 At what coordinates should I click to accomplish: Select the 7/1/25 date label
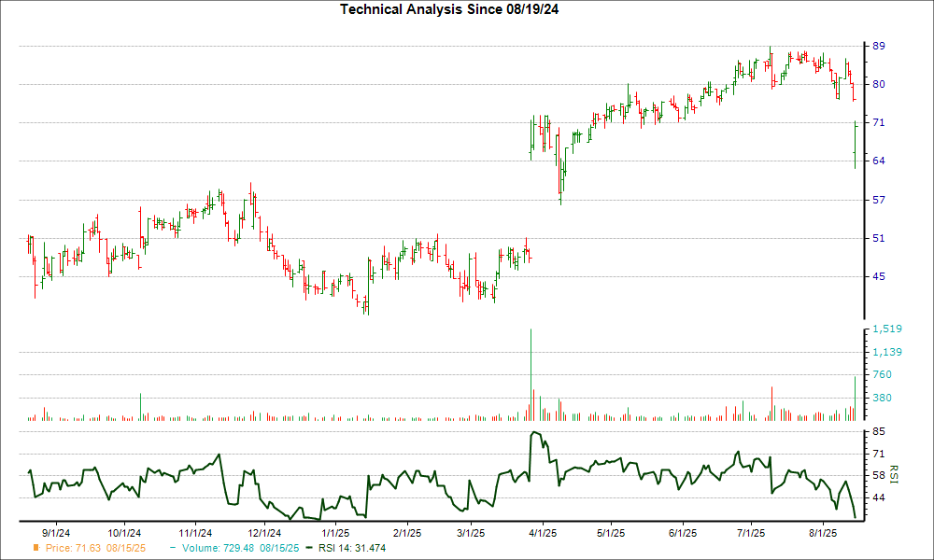[751, 533]
